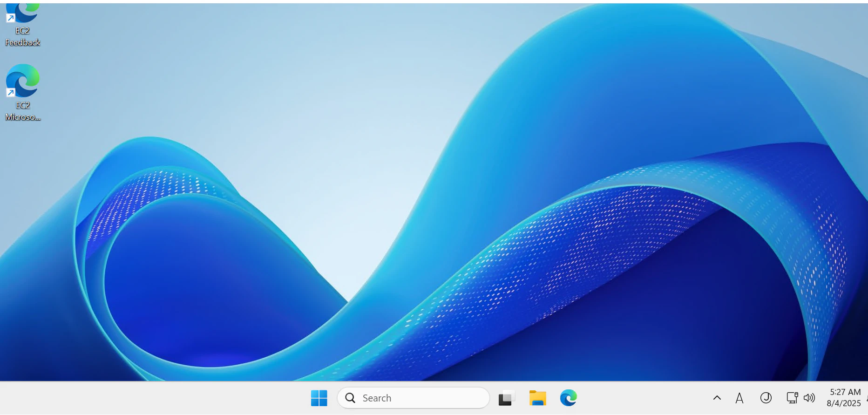The image size is (868, 415).
Task: Select the EC2 Feedback desktop shortcut
Action: pos(22,24)
